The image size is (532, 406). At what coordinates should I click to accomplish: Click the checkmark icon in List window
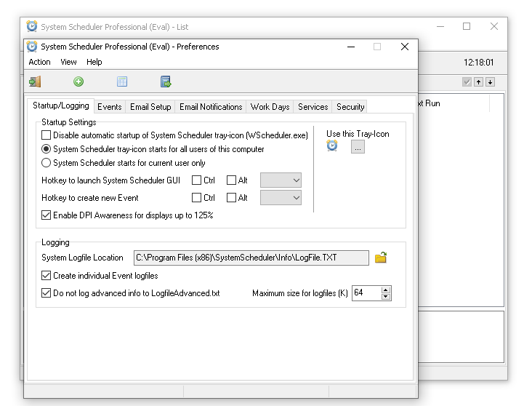(467, 82)
